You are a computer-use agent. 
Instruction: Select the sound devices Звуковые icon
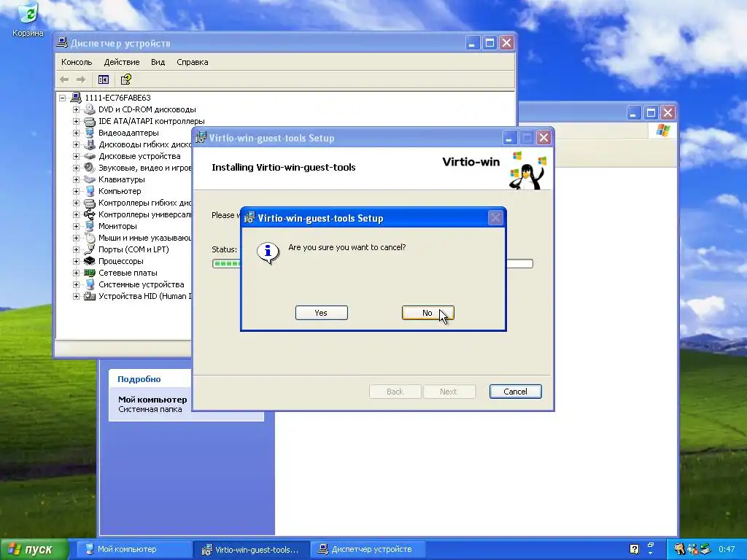tap(90, 168)
